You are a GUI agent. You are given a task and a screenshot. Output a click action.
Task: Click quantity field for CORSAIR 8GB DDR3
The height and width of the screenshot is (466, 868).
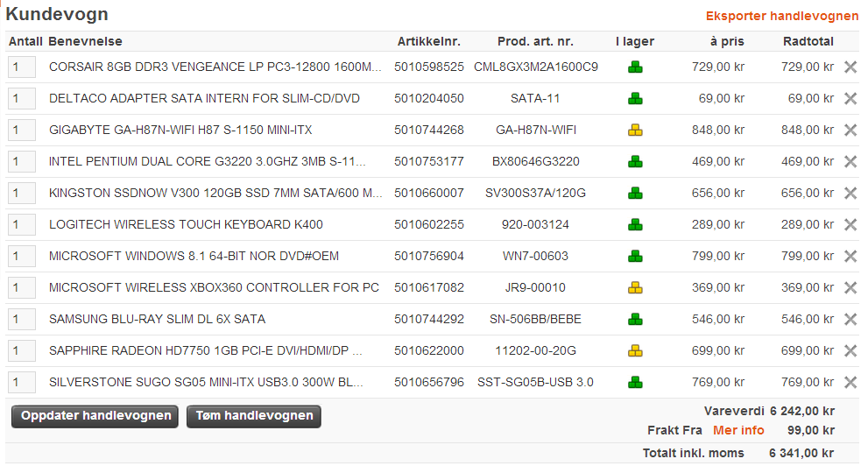22,67
